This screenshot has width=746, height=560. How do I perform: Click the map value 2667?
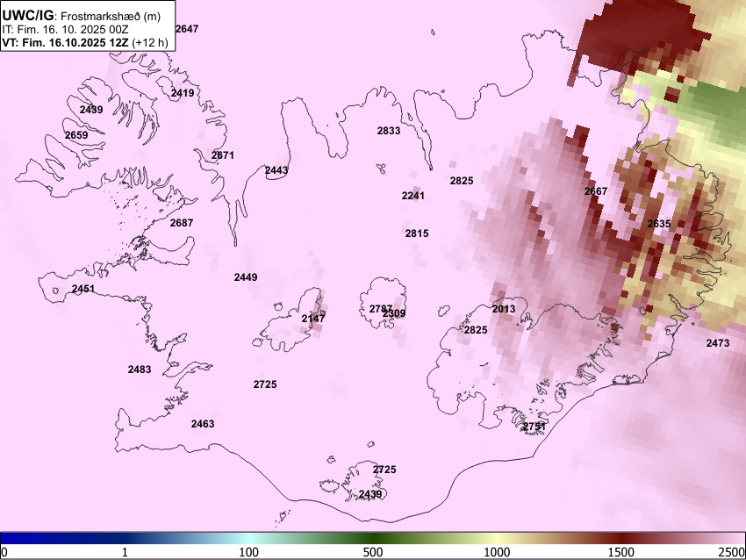(596, 191)
